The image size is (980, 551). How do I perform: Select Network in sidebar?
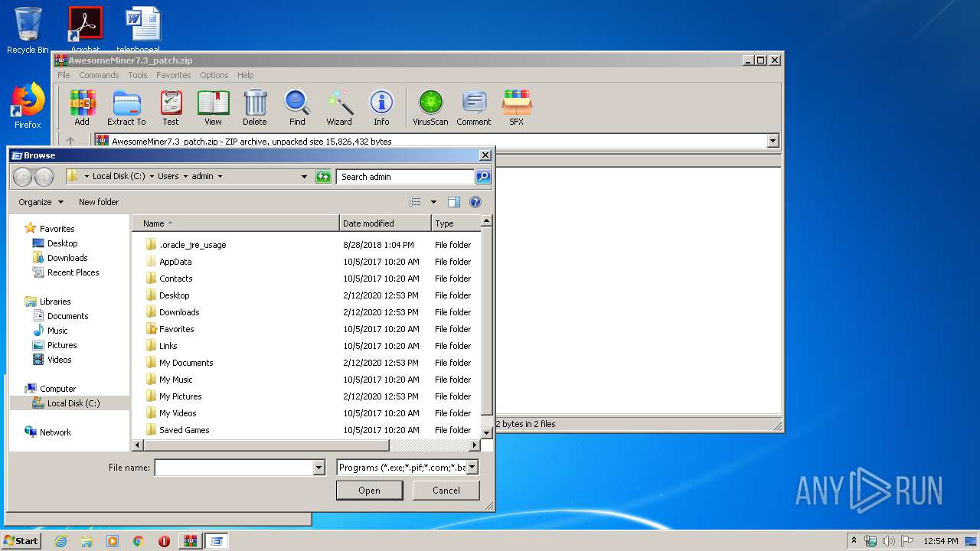point(55,432)
